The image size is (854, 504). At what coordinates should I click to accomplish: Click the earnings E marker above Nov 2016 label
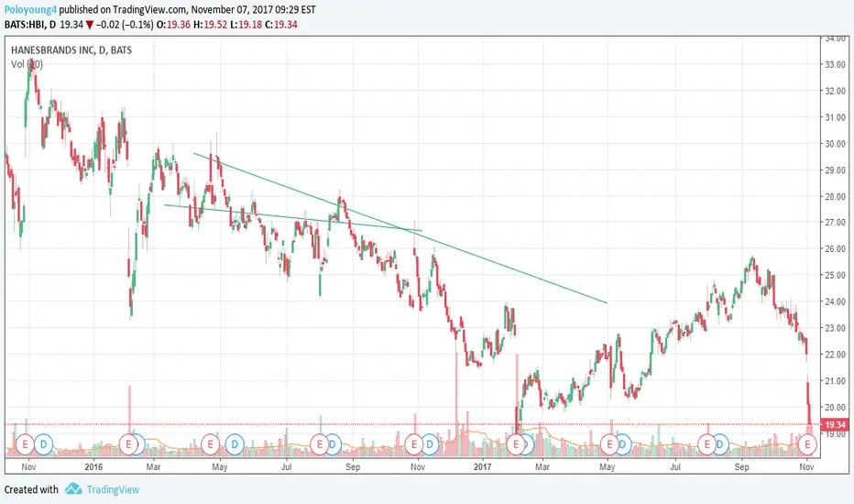coord(414,444)
